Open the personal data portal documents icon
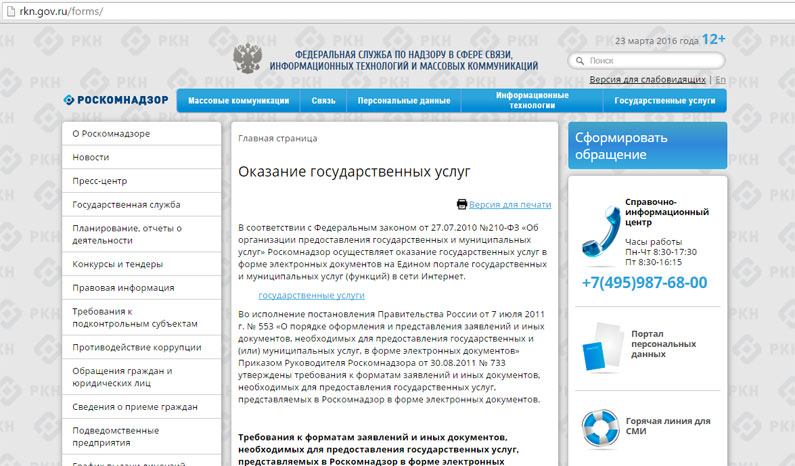795x466 pixels. click(x=602, y=344)
